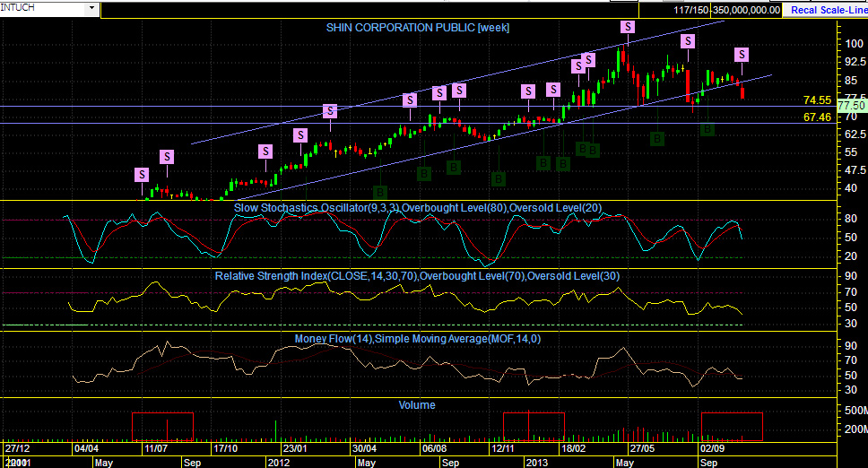
Task: Click the 02/09 date marker on timeline
Action: 713,448
